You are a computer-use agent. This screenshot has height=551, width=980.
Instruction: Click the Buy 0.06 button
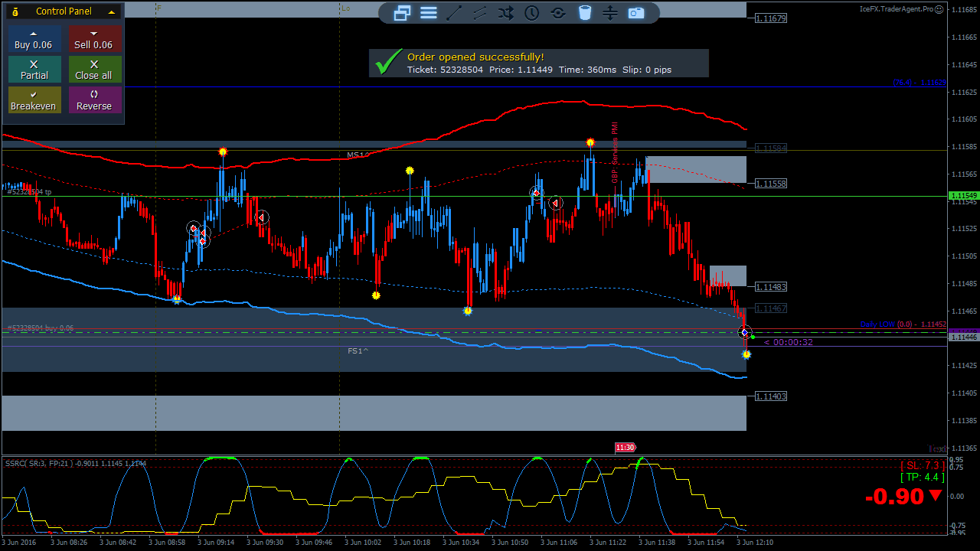pyautogui.click(x=34, y=40)
